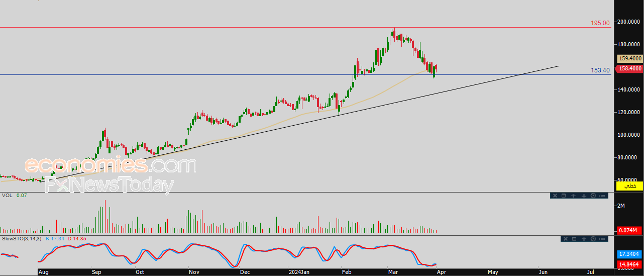
Task: Click the Nov label on time axis
Action: (x=194, y=272)
